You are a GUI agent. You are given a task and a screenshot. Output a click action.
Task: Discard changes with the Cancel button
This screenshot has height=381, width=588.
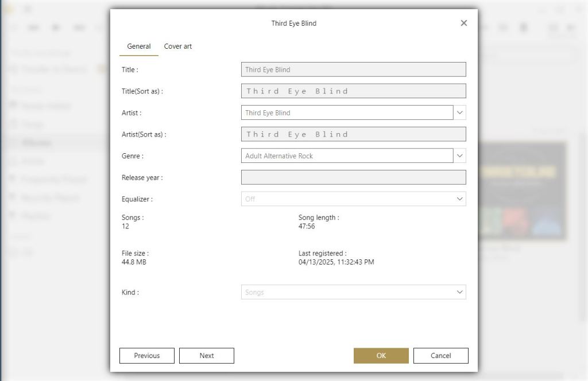pyautogui.click(x=441, y=356)
